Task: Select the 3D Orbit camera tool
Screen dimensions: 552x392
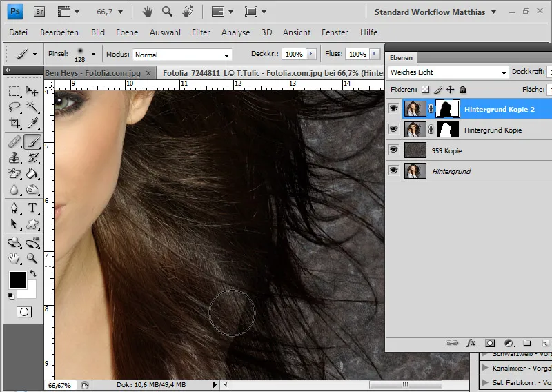Action: [x=32, y=243]
